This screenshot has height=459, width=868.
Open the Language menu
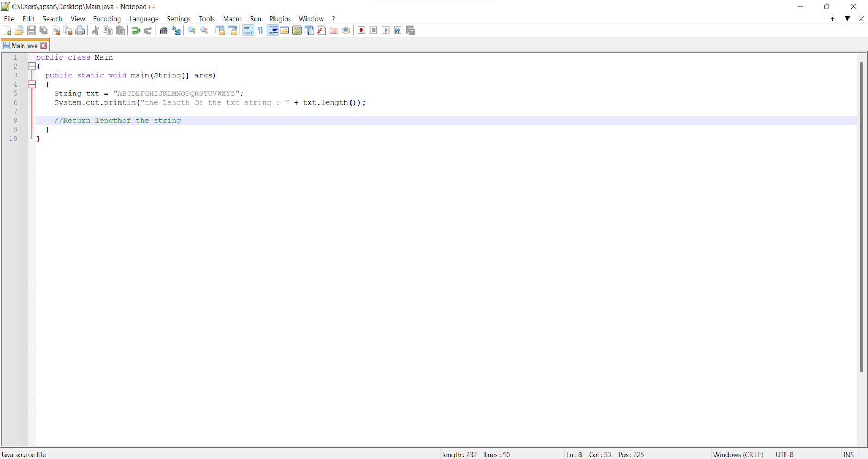(x=144, y=18)
